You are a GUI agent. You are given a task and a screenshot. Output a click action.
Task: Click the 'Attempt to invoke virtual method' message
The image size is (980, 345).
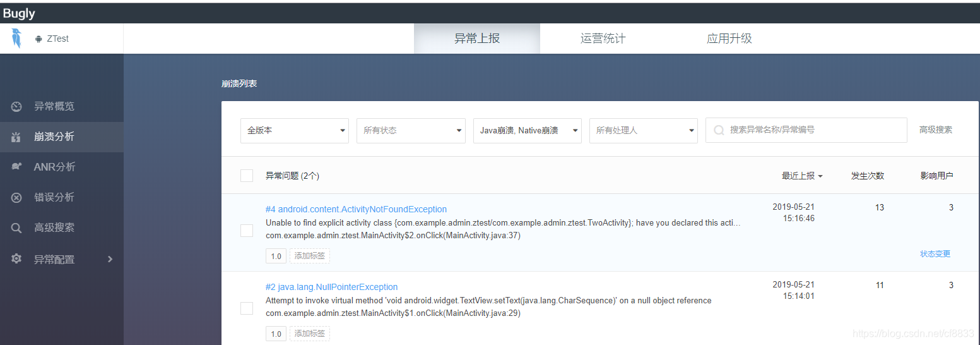[488, 301]
